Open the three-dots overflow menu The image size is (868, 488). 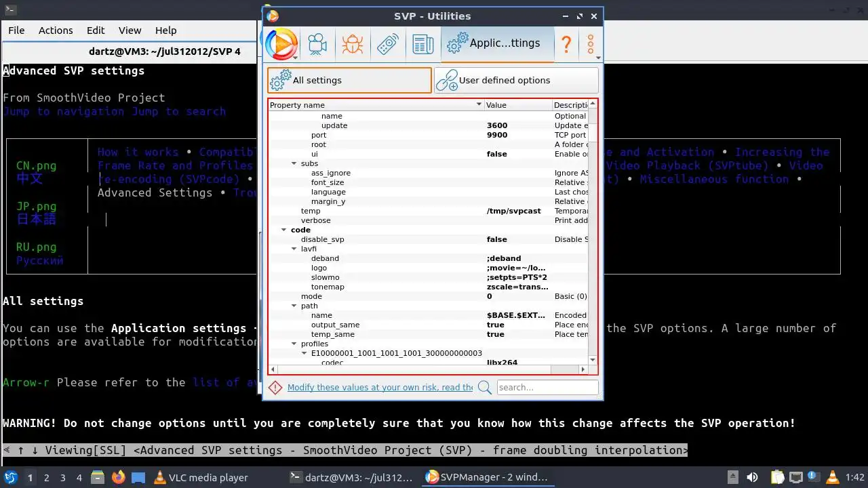(x=591, y=45)
